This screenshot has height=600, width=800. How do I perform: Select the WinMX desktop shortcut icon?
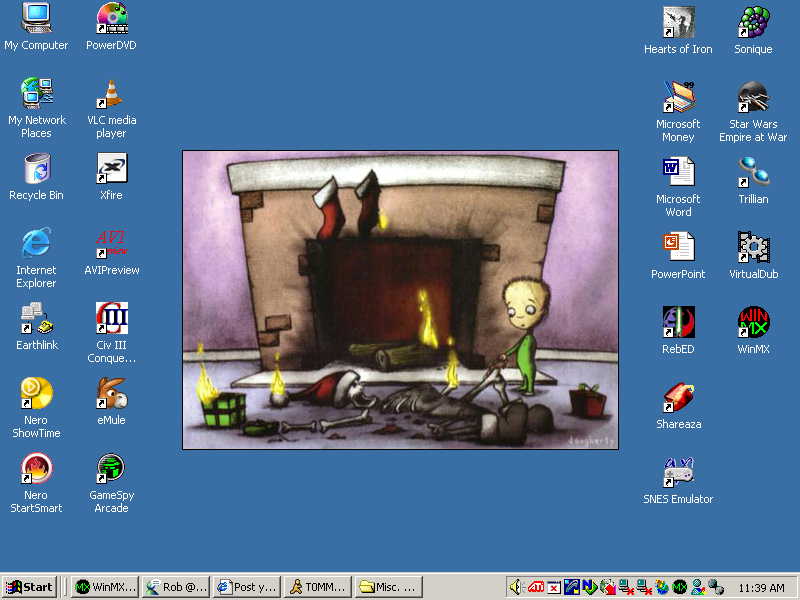tap(754, 322)
